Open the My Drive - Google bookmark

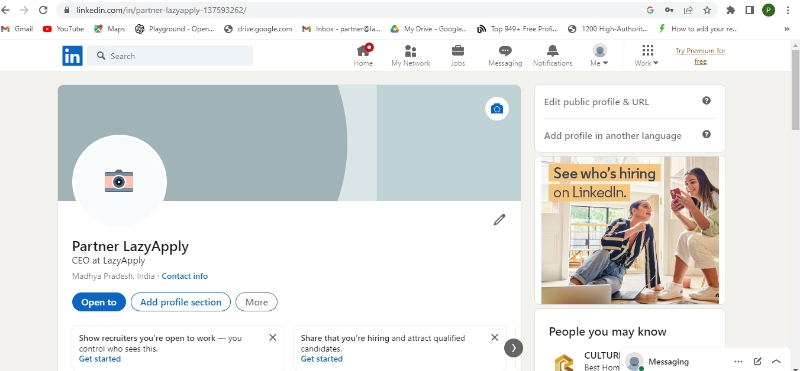[429, 29]
